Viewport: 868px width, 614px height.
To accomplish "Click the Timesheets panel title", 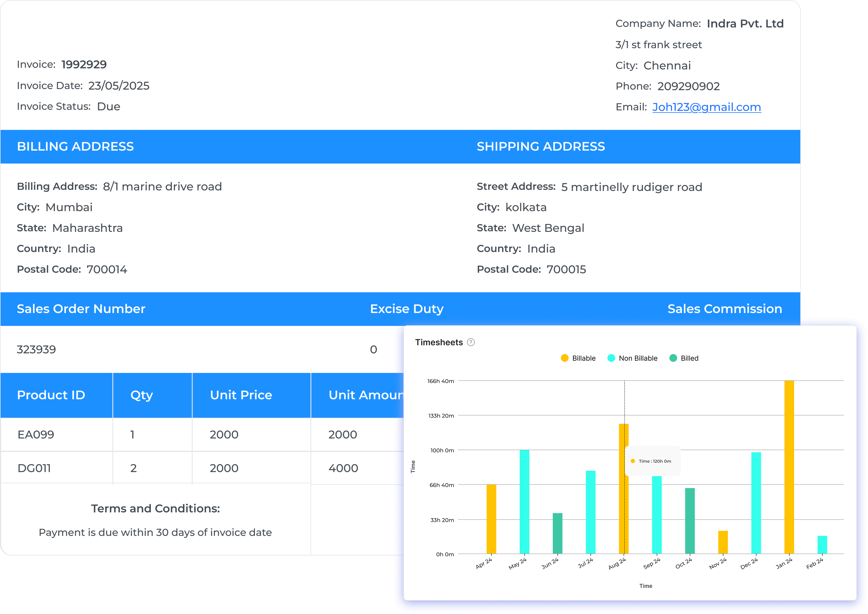I will pyautogui.click(x=439, y=342).
